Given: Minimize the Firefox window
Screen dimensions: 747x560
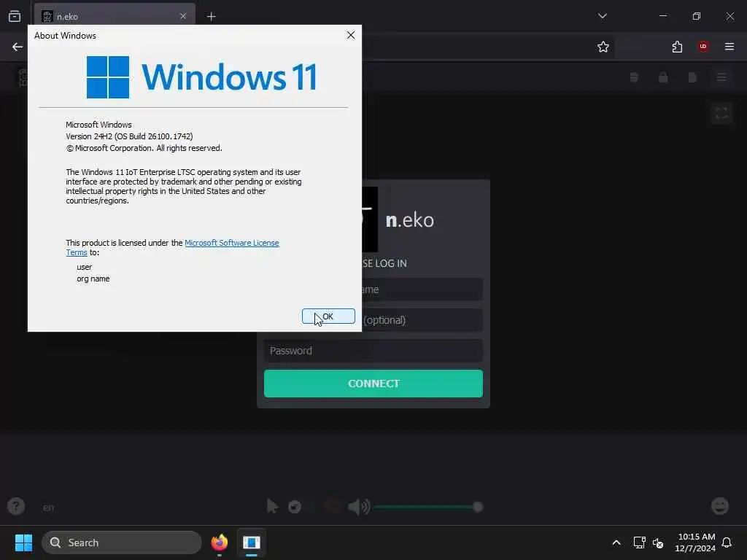Looking at the screenshot, I should click(x=663, y=16).
